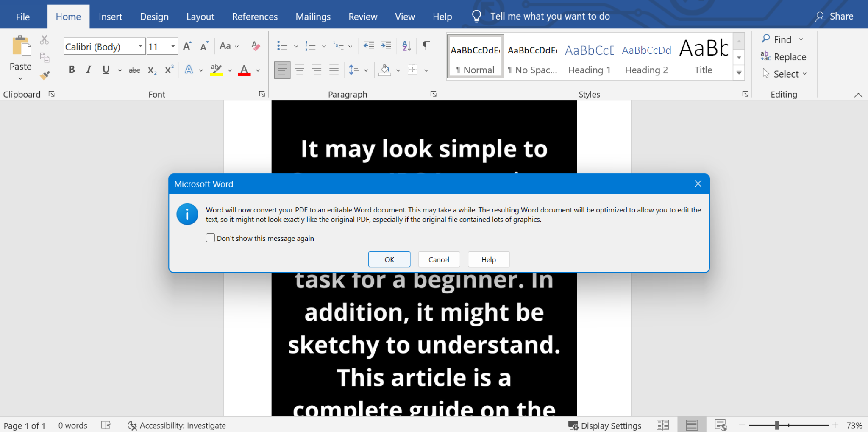
Task: Click the Share button
Action: coord(834,17)
